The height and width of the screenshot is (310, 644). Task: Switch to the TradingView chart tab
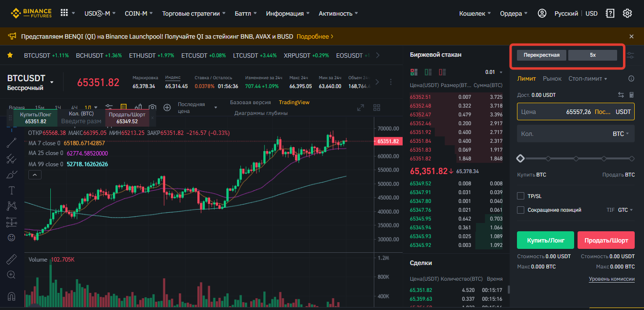[x=294, y=102]
